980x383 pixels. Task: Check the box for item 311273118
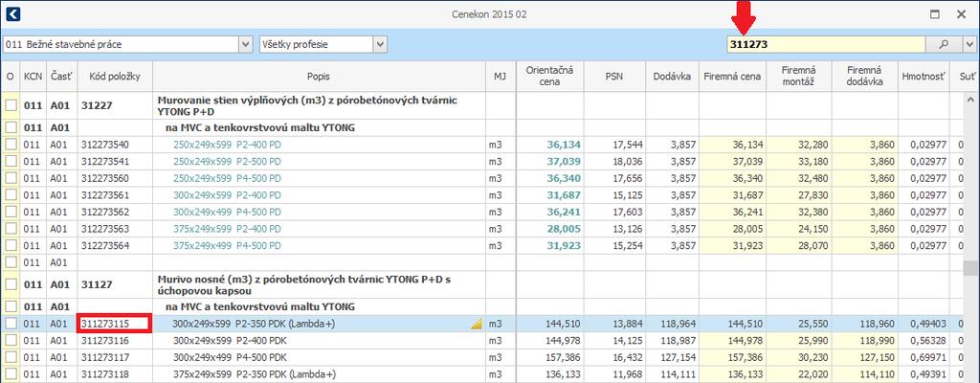pos(11,374)
